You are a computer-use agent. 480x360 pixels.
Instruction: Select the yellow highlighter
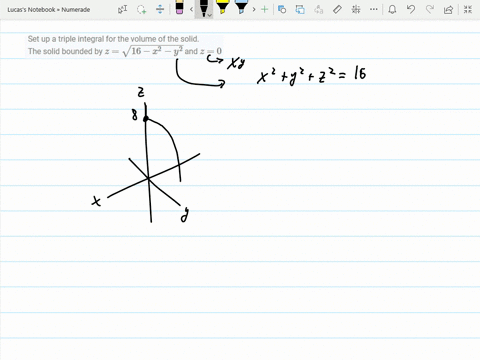(222, 7)
